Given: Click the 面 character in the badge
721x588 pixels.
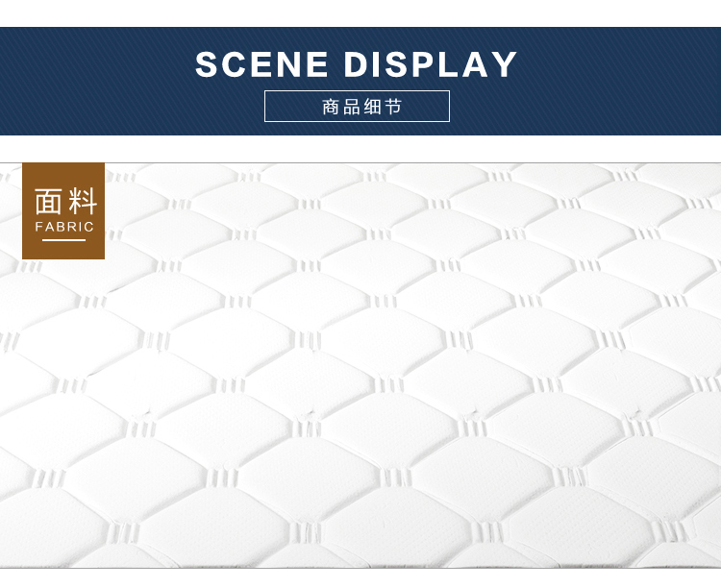Looking at the screenshot, I should pos(48,201).
